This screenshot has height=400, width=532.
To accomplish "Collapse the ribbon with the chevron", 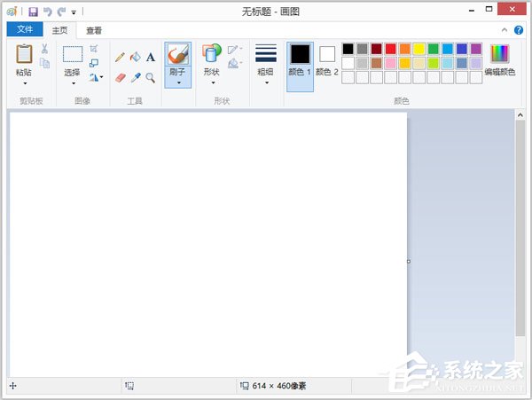I will 506,30.
